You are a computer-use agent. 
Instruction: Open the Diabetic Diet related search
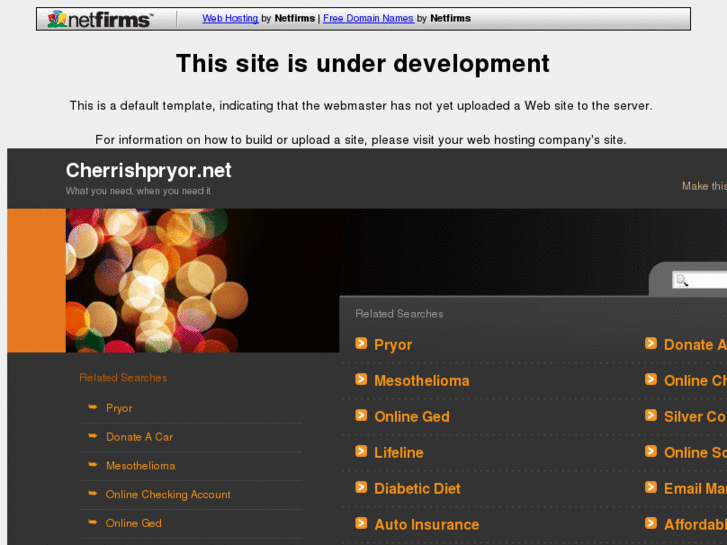pos(417,488)
